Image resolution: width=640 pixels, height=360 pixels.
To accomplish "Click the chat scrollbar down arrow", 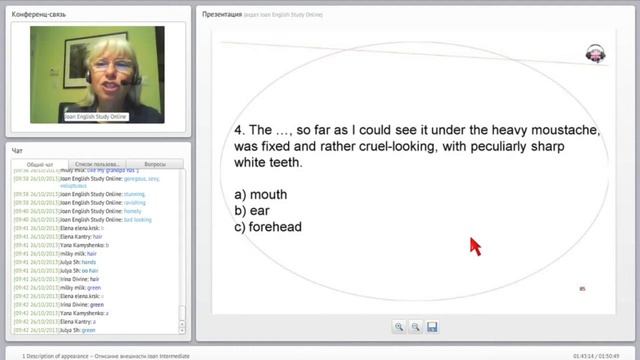I will coord(182,331).
